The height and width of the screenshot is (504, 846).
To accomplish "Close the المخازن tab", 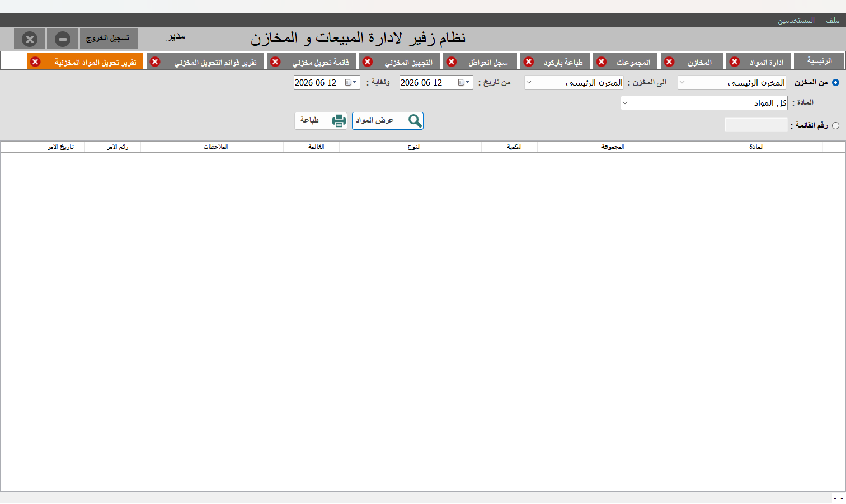I will [669, 62].
